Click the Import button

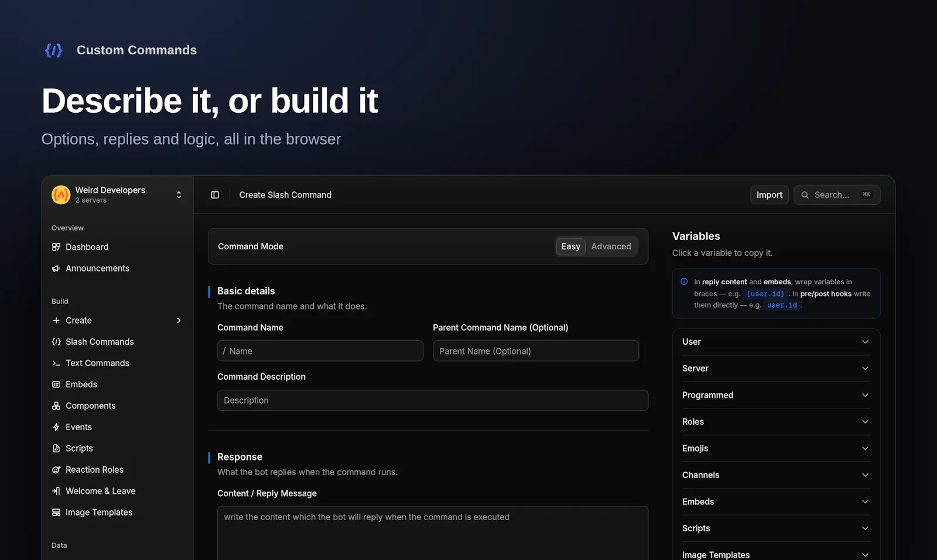770,195
